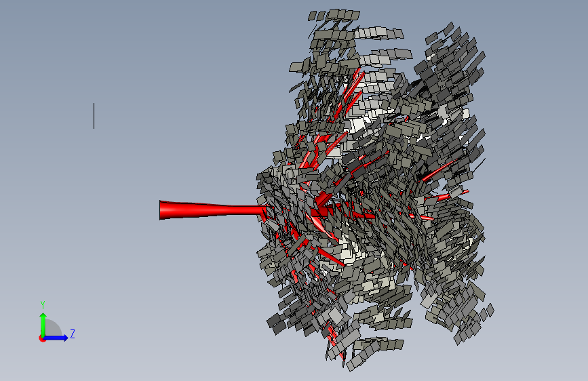Click the green Y axis arrow of the triad
This screenshot has height=381, width=588.
43,324
